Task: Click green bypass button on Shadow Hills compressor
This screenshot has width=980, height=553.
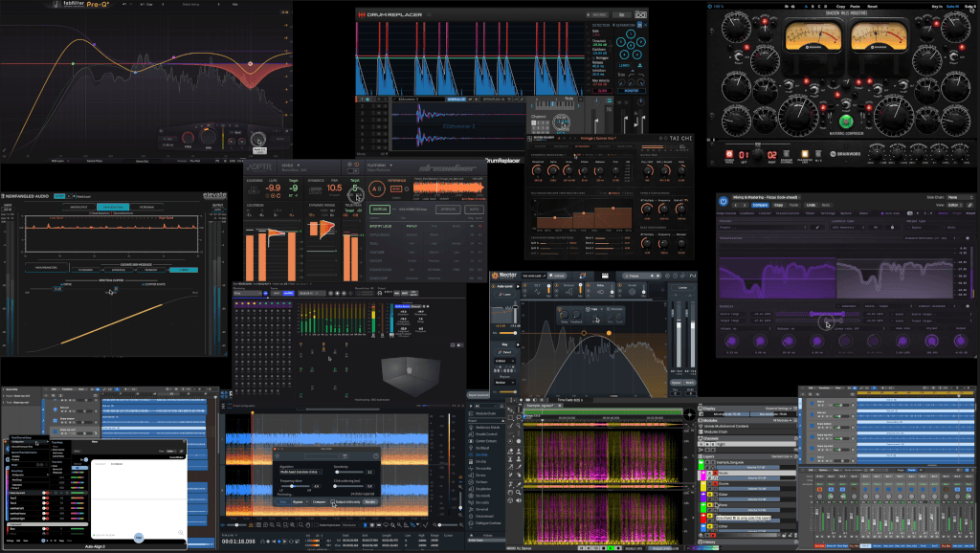Action: pyautogui.click(x=845, y=121)
